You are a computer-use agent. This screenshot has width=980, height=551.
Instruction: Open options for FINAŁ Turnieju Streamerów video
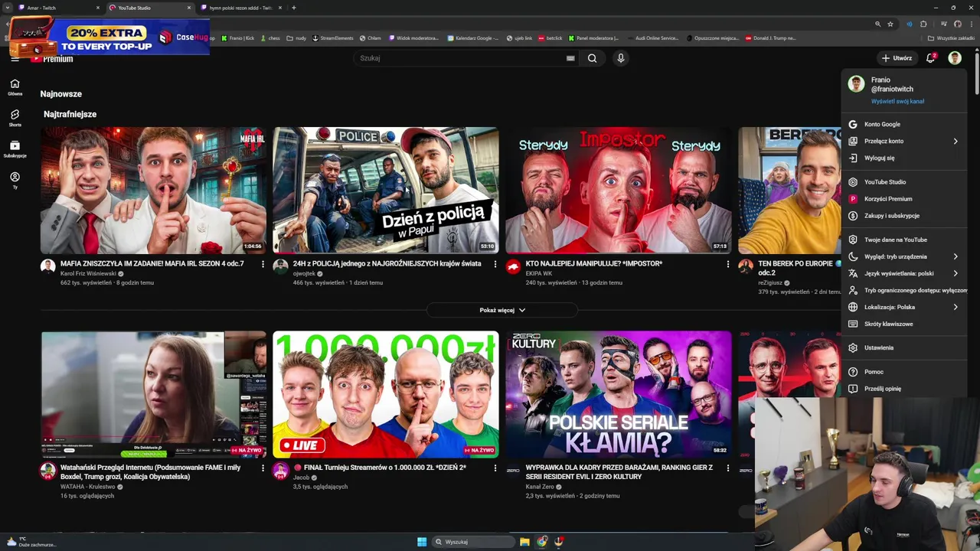495,468
